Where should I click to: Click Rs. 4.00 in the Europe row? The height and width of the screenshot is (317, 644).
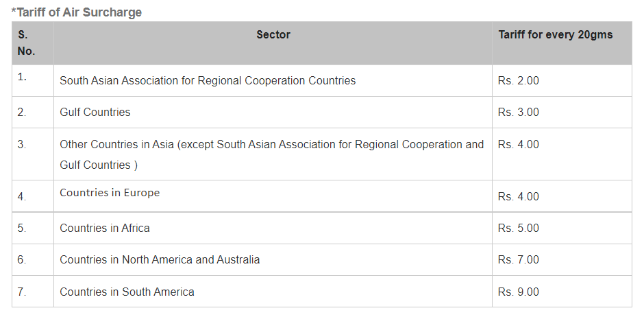tap(519, 196)
